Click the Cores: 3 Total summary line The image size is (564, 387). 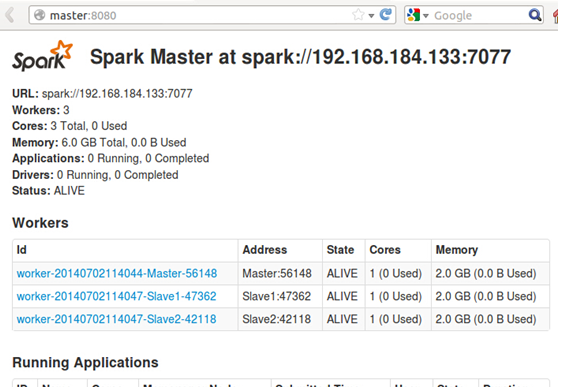tap(70, 126)
